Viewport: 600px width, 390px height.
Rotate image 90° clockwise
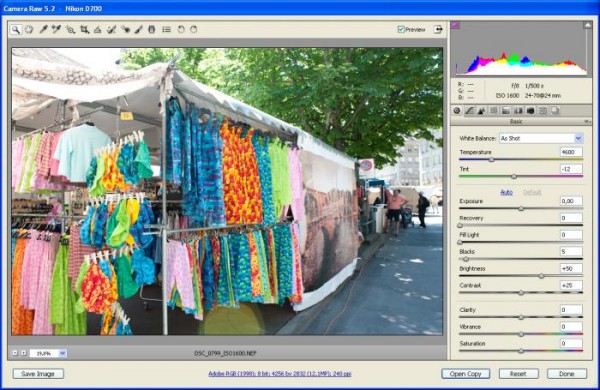(x=194, y=29)
